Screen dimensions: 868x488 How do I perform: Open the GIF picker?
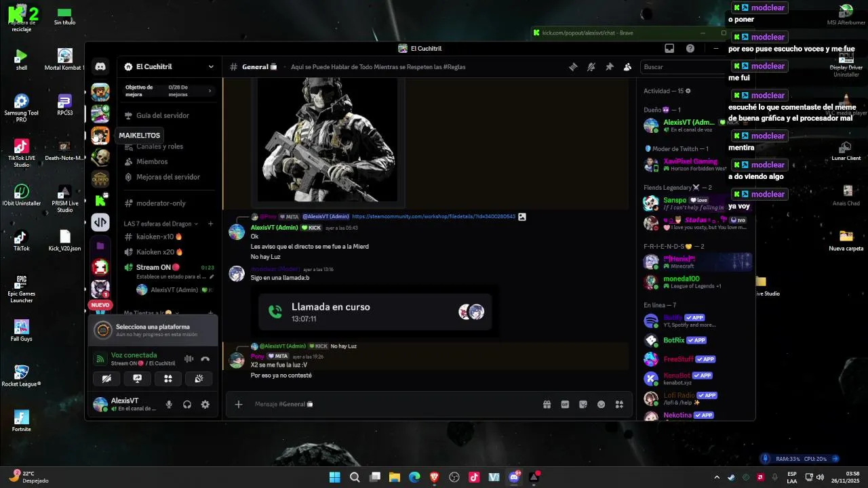[x=565, y=405]
